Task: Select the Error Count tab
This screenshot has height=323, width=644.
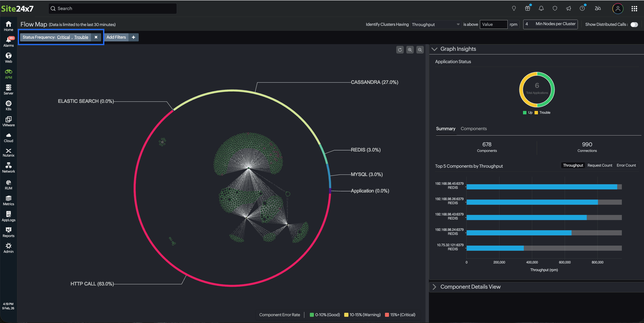Action: pos(626,165)
